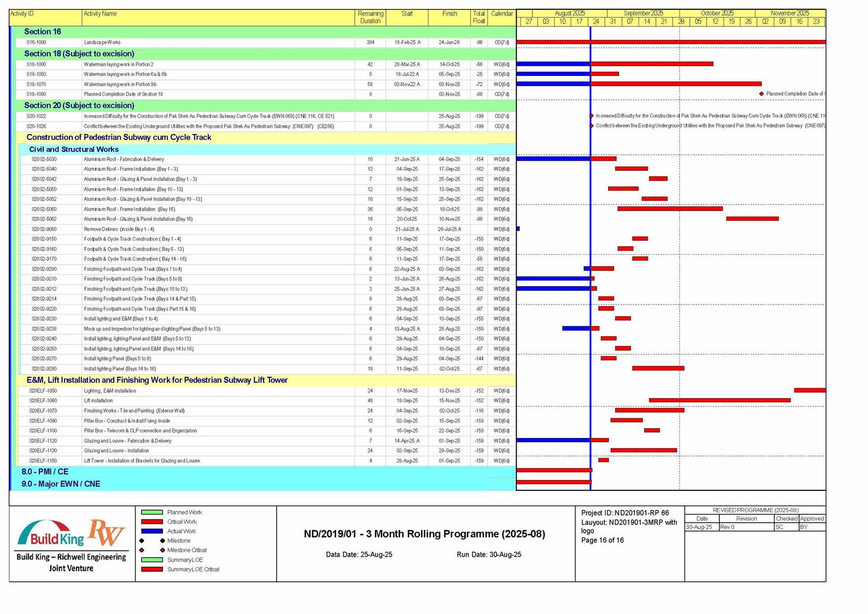Click the S20-1022 milestone diamond in the Gantt chart

591,116
